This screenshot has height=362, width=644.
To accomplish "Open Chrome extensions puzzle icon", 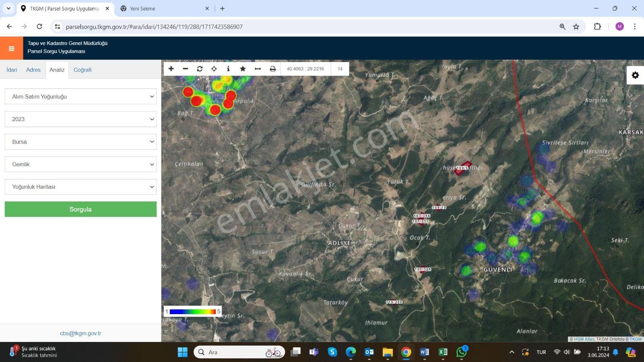I will click(x=597, y=27).
